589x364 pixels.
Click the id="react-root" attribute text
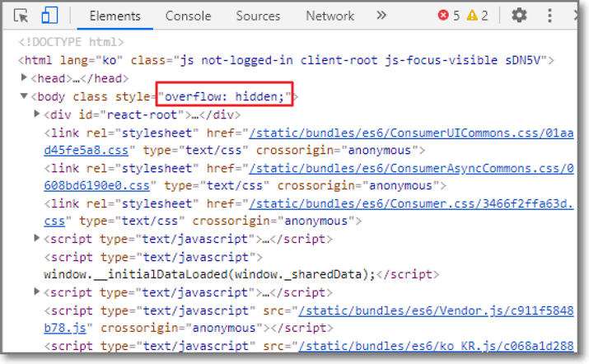[132, 114]
